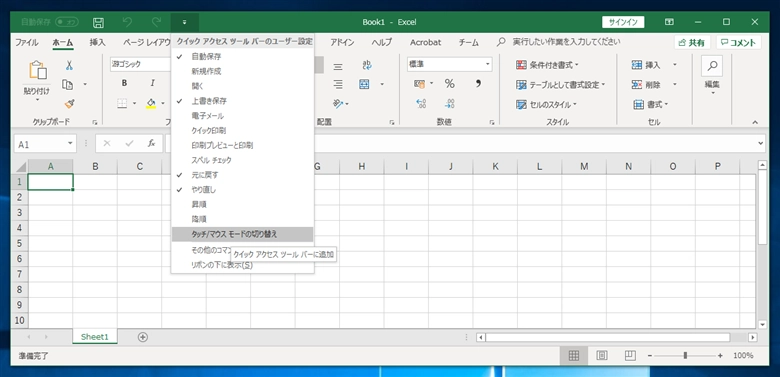Viewport: 780px width, 377px height.
Task: Click the コメント button
Action: point(739,43)
